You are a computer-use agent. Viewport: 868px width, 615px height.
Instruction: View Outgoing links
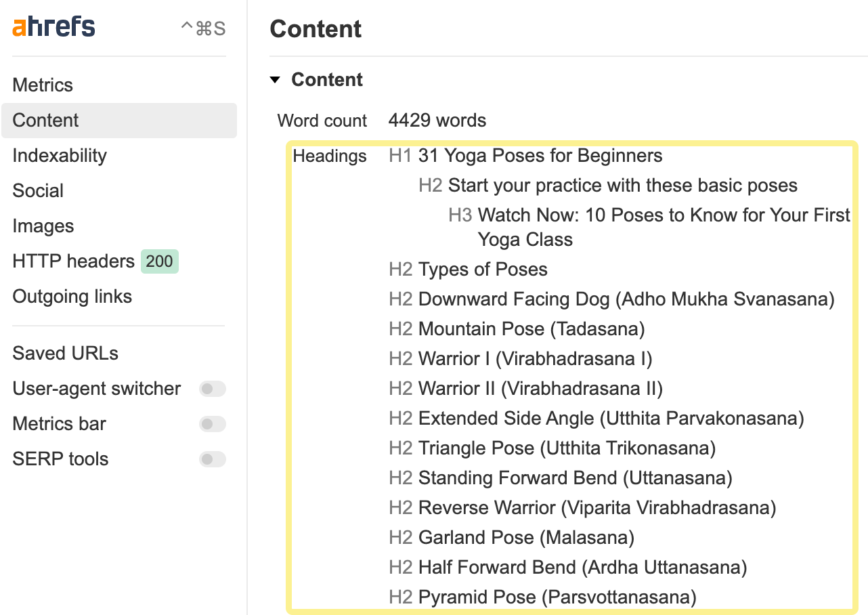72,296
